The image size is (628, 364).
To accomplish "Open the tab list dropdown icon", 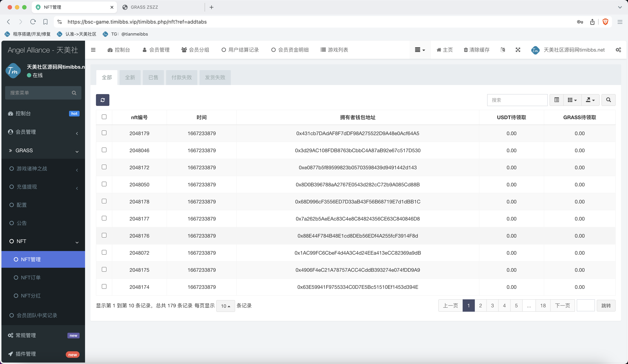I will click(420, 50).
